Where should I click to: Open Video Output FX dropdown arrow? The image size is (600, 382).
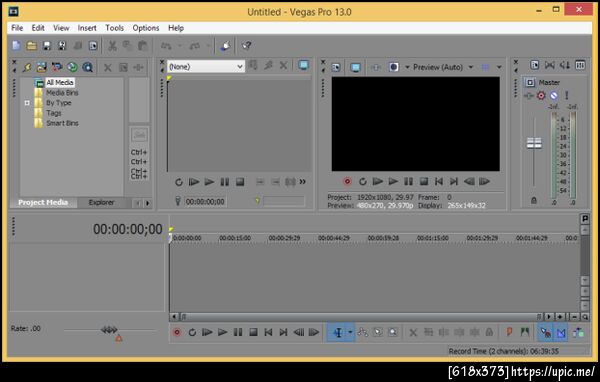pos(407,67)
